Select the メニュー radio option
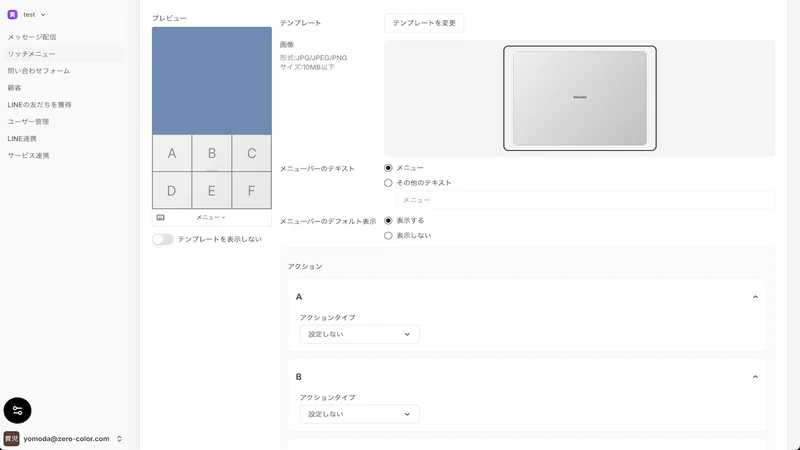This screenshot has height=450, width=800. tap(388, 168)
